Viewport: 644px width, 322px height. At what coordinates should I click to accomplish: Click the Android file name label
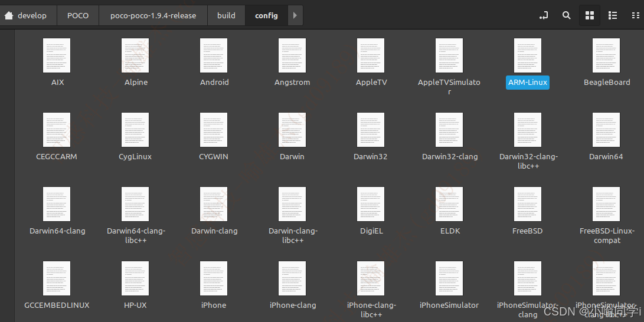(214, 82)
